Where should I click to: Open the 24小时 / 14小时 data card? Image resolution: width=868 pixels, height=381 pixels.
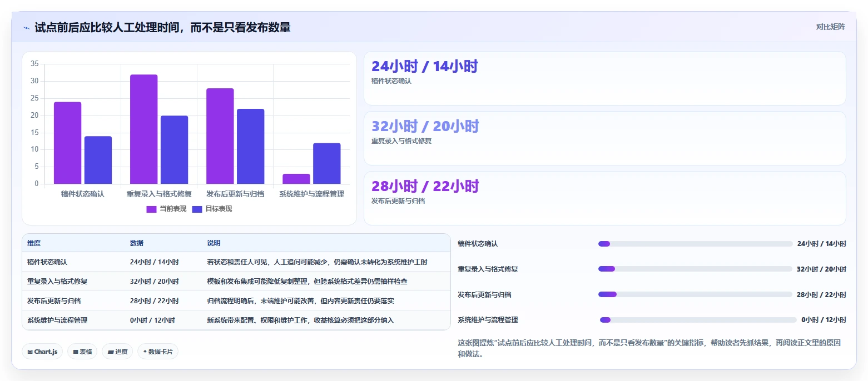605,78
